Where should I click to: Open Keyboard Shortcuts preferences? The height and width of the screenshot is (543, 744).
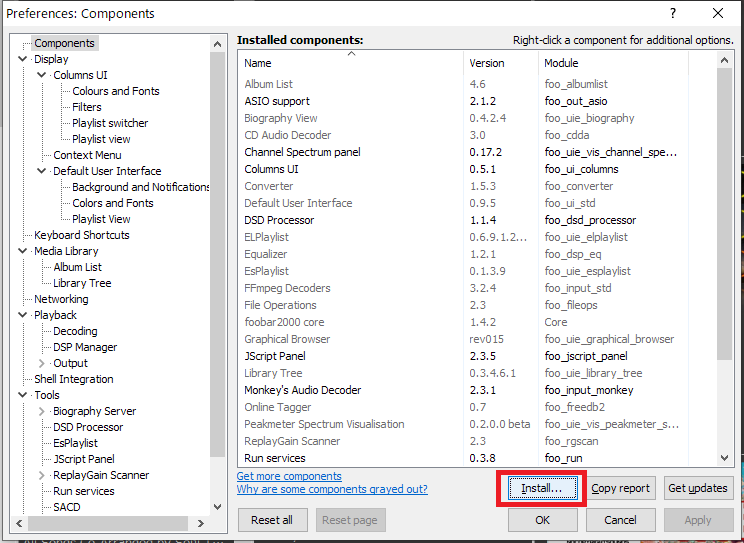tap(82, 235)
